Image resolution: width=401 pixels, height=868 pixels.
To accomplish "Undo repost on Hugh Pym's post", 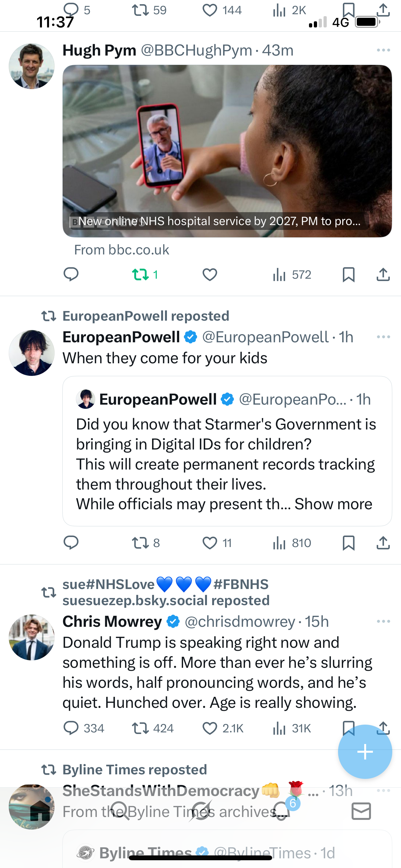I will point(141,274).
